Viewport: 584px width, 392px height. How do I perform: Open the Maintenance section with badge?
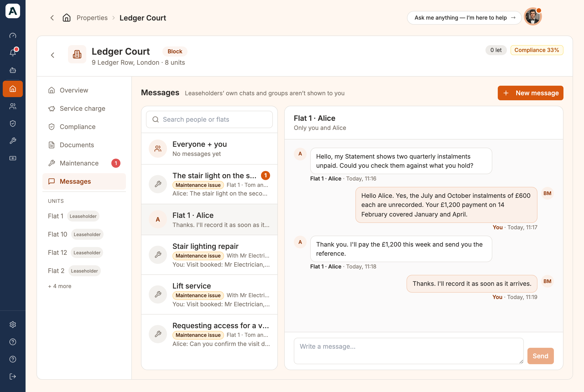coord(84,163)
